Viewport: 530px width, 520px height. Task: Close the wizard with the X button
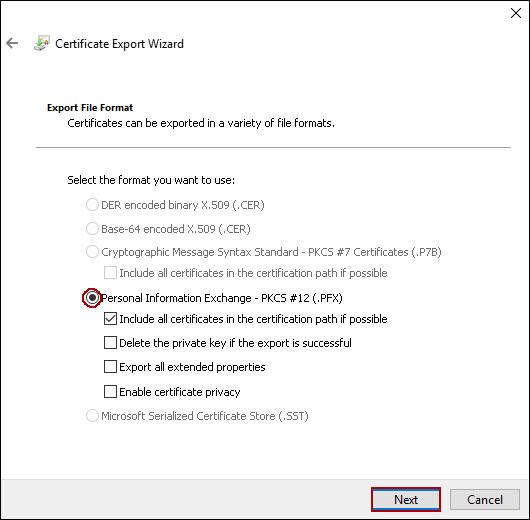(516, 13)
